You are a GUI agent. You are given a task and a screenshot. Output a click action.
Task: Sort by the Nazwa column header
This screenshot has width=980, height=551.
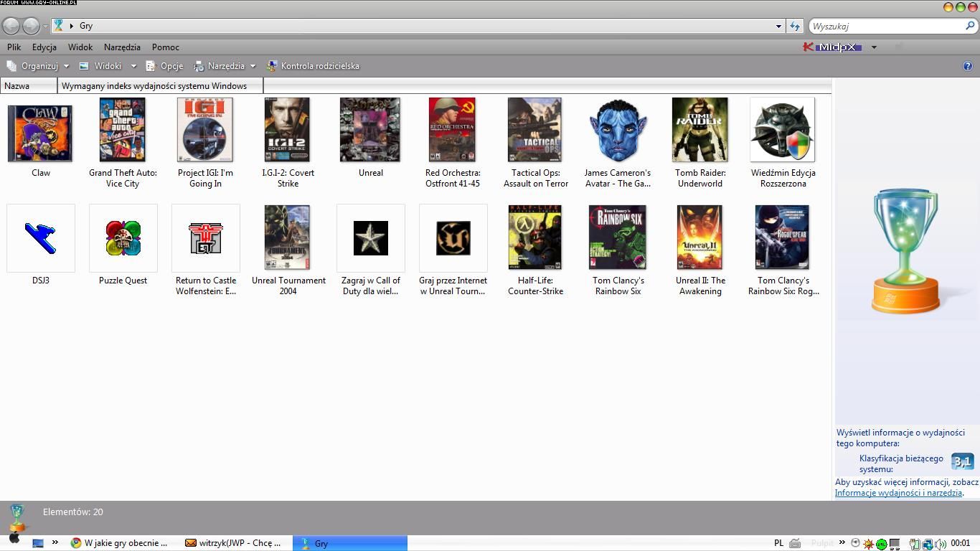[29, 86]
